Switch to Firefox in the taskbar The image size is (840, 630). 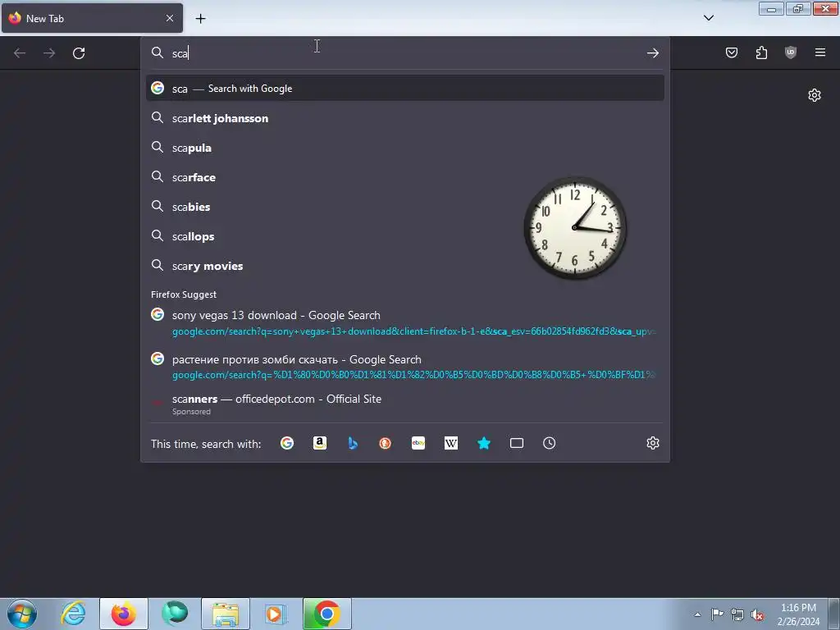coord(123,614)
